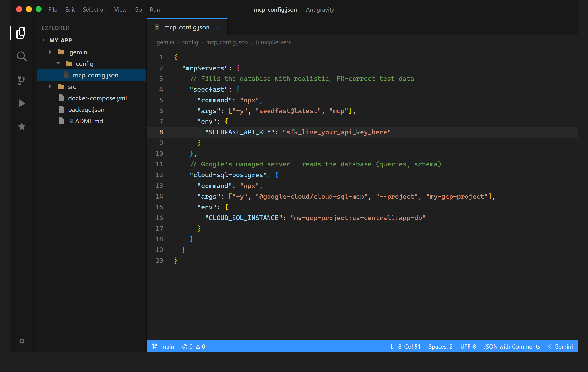Click the "seedfast" key on line 4
This screenshot has width=588, height=372.
[209, 89]
